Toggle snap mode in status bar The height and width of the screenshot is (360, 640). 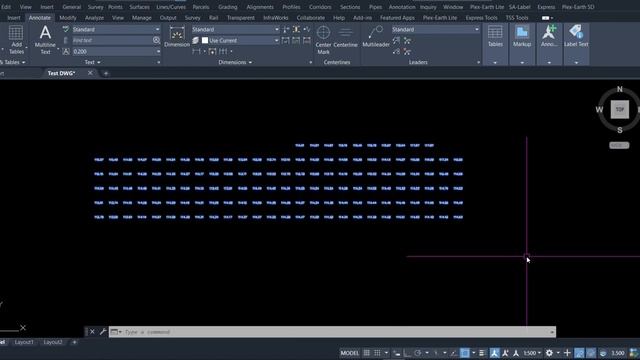click(377, 353)
